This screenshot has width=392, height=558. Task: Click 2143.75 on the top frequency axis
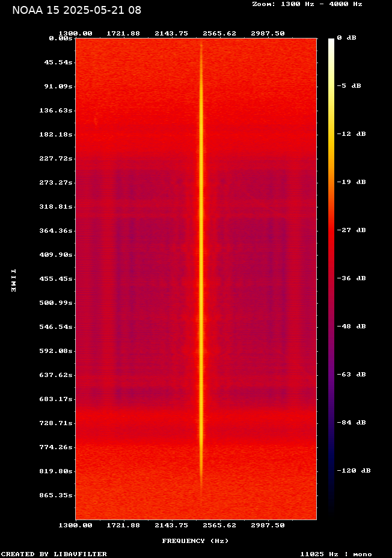(171, 34)
